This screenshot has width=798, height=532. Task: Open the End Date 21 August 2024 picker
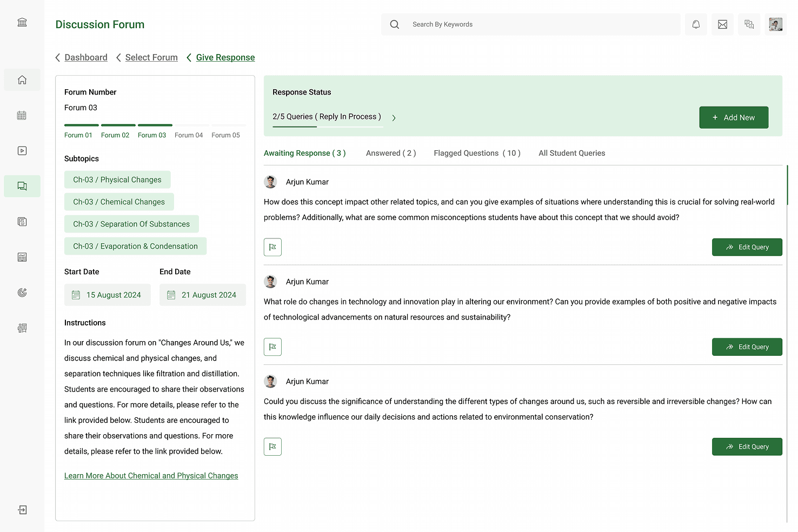(203, 295)
